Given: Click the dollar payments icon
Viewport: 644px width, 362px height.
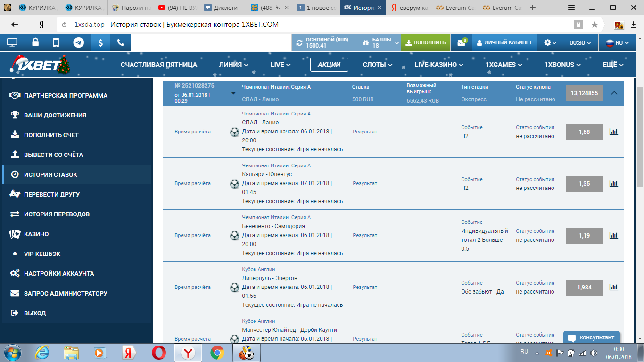Looking at the screenshot, I should tap(100, 42).
